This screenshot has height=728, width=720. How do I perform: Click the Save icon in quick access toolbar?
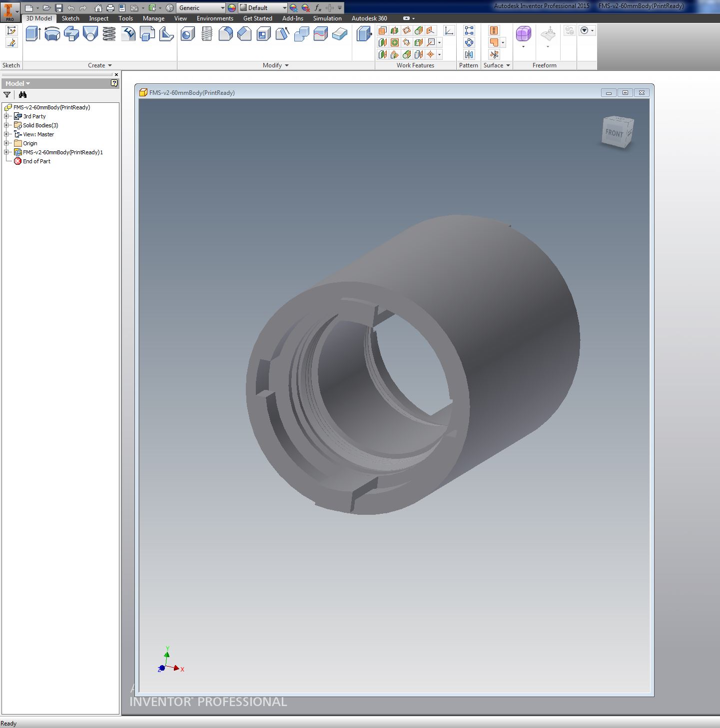pyautogui.click(x=58, y=8)
